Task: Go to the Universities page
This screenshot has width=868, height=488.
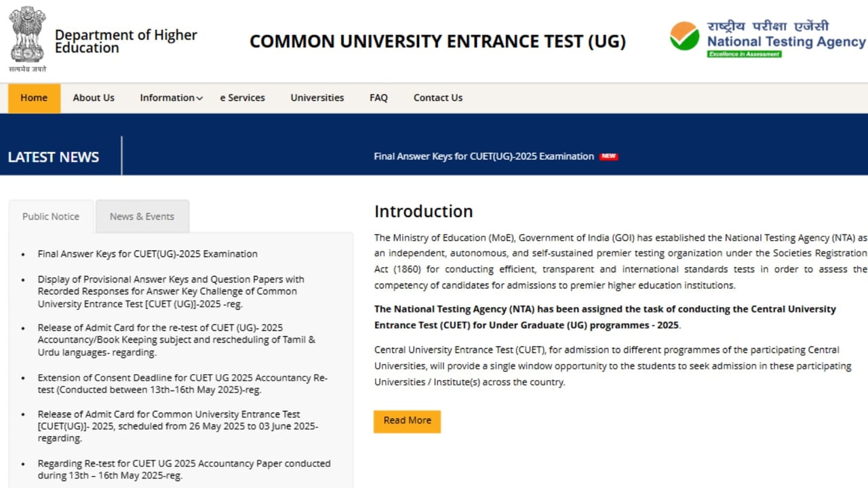Action: (x=317, y=98)
